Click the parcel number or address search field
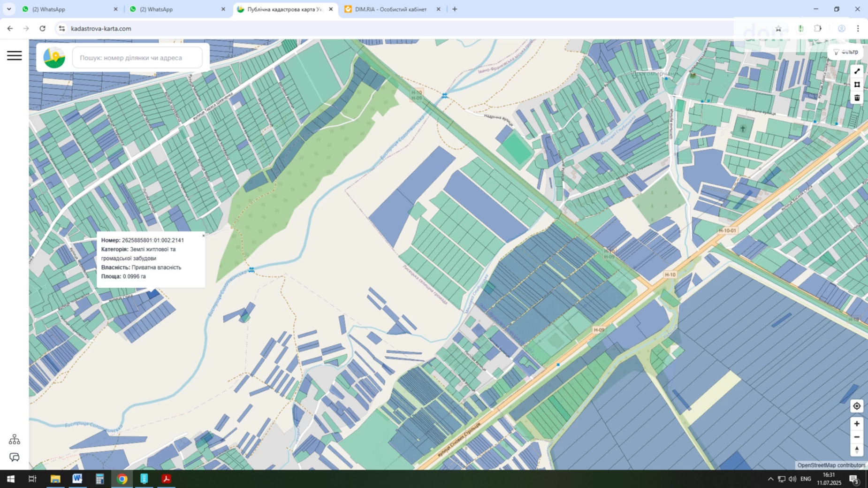 pyautogui.click(x=137, y=58)
